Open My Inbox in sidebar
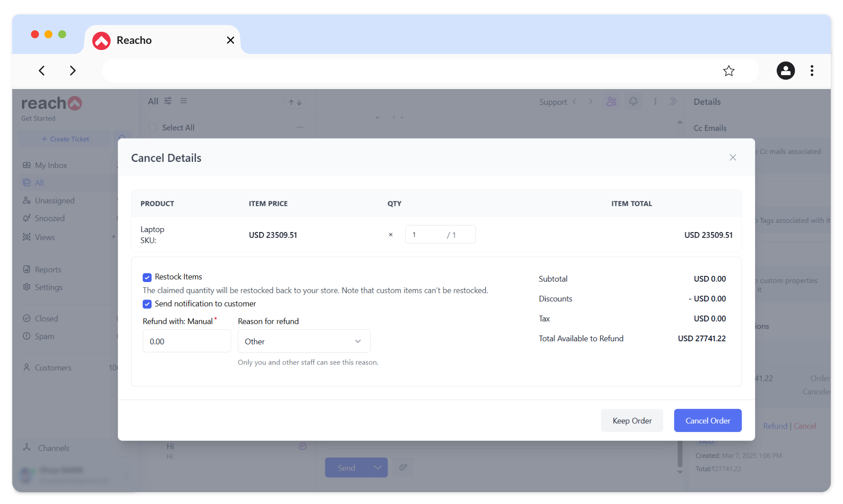Screen dimensions: 843x504 (51, 165)
